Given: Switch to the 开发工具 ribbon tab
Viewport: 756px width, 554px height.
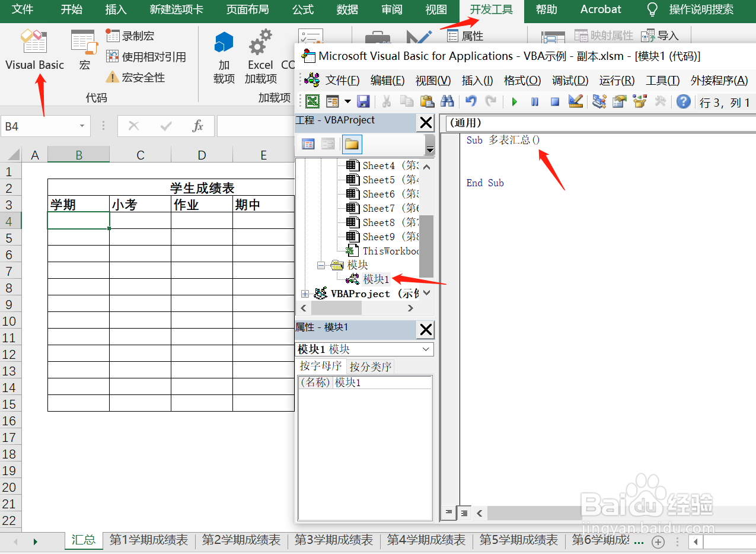Looking at the screenshot, I should tap(492, 9).
